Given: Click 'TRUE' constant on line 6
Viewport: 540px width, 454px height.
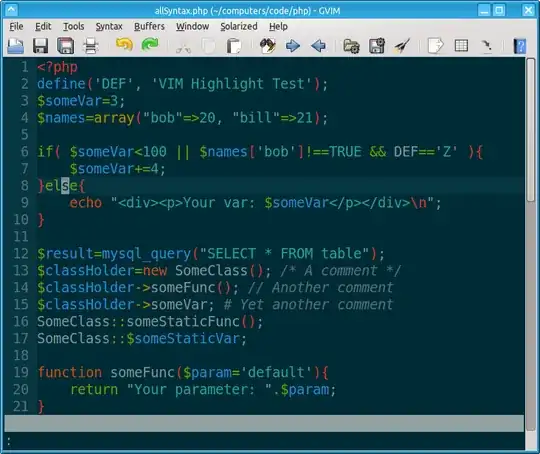Looking at the screenshot, I should coord(345,152).
